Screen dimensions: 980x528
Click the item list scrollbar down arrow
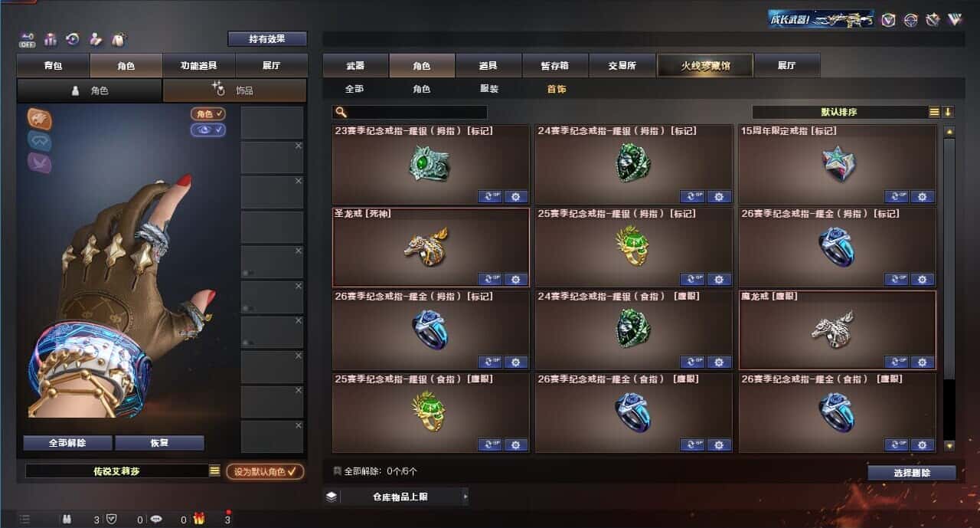[949, 445]
